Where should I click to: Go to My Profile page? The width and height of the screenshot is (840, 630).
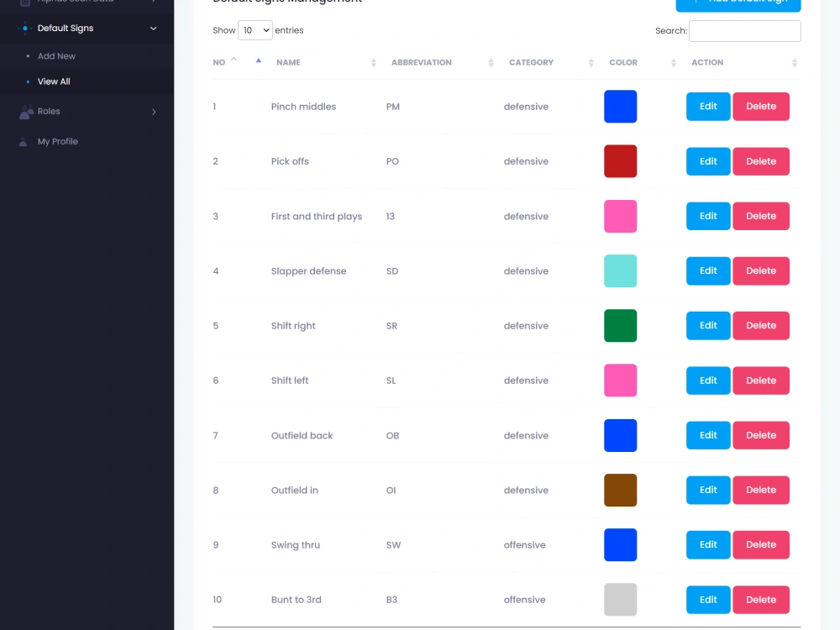click(57, 141)
